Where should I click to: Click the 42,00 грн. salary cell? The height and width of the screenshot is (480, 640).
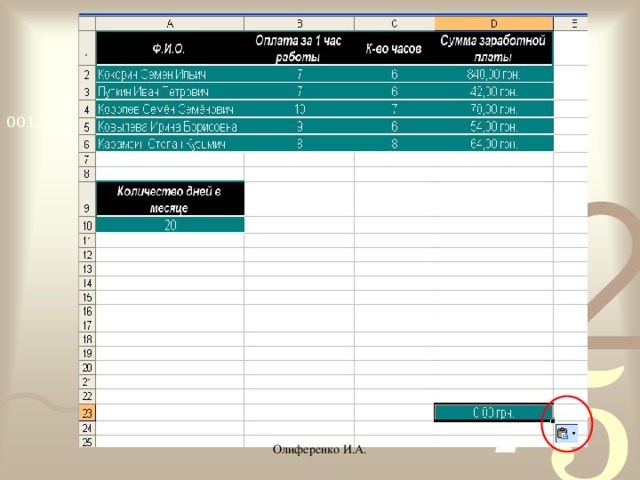tap(493, 91)
